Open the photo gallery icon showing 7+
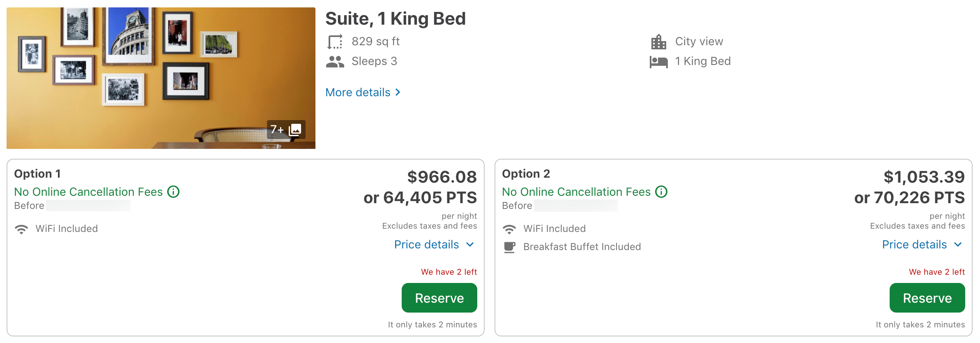This screenshot has height=343, width=980. [295, 130]
